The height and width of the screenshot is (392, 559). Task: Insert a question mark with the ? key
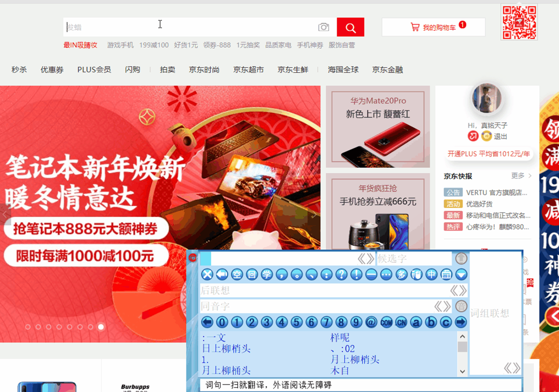[342, 275]
